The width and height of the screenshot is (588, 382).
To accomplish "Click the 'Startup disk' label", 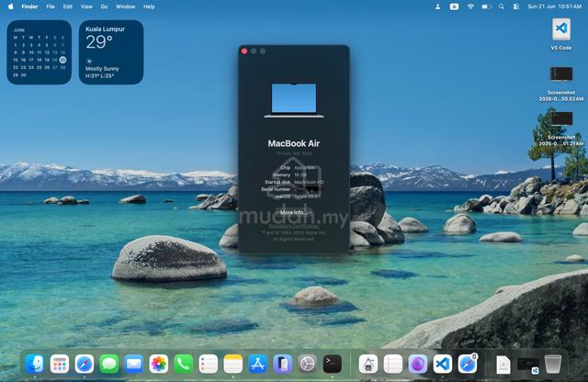I will [x=277, y=182].
